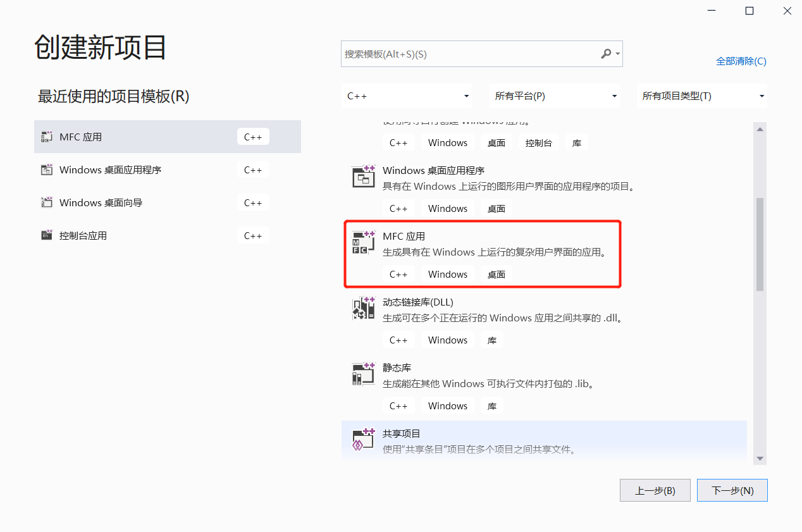This screenshot has height=532, width=802.
Task: Select 动态链接库(DLL) template title
Action: click(418, 302)
